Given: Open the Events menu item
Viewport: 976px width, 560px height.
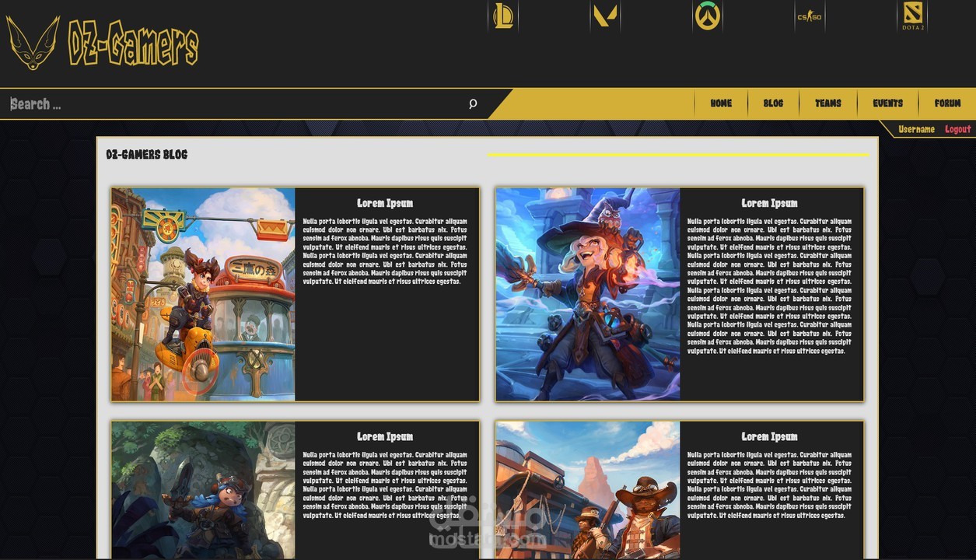Looking at the screenshot, I should pyautogui.click(x=887, y=103).
